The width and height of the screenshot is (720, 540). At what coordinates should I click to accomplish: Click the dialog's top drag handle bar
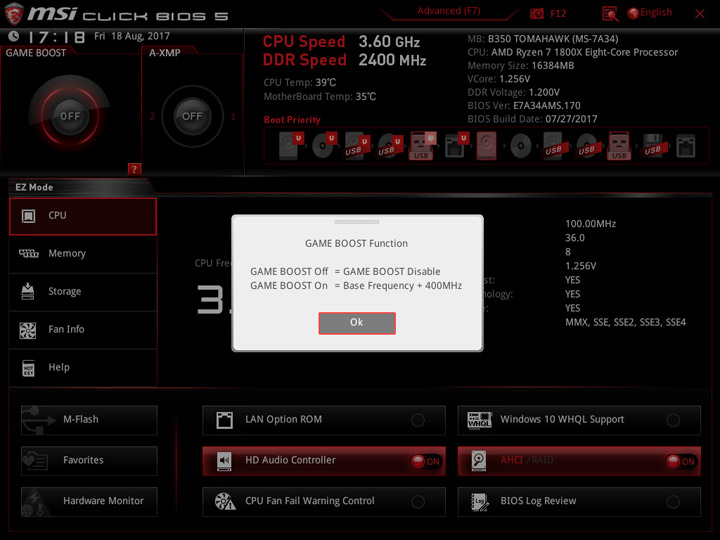357,222
